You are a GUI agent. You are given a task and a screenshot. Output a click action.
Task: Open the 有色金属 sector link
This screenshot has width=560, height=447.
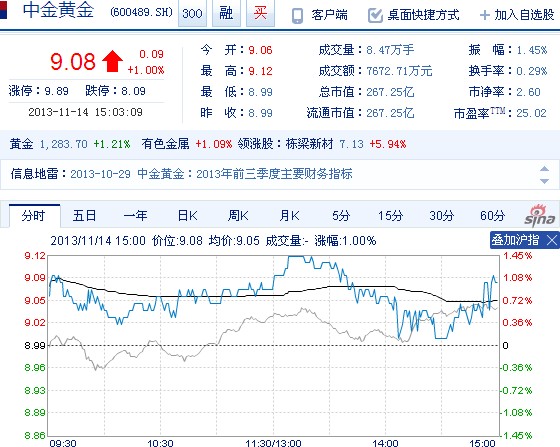[165, 144]
